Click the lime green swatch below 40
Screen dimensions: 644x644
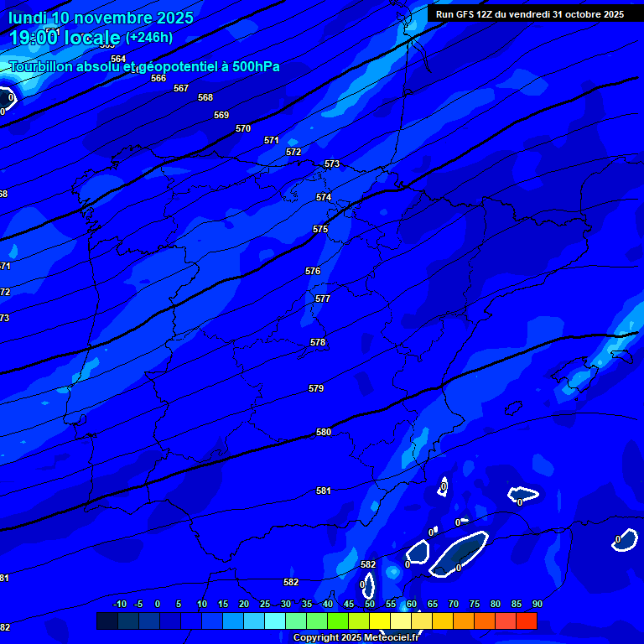(337, 621)
